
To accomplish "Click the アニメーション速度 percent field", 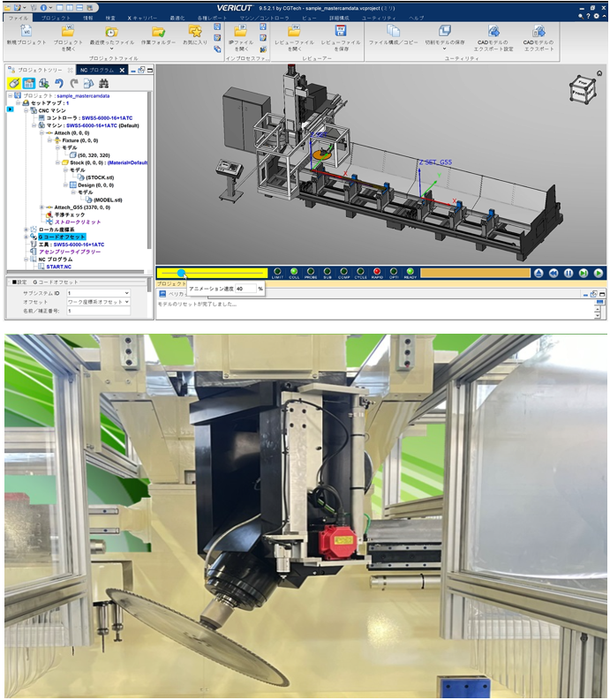I will (x=245, y=289).
